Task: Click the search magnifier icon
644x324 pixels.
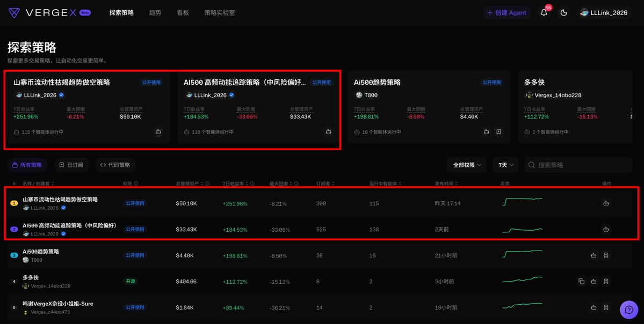Action: point(531,165)
